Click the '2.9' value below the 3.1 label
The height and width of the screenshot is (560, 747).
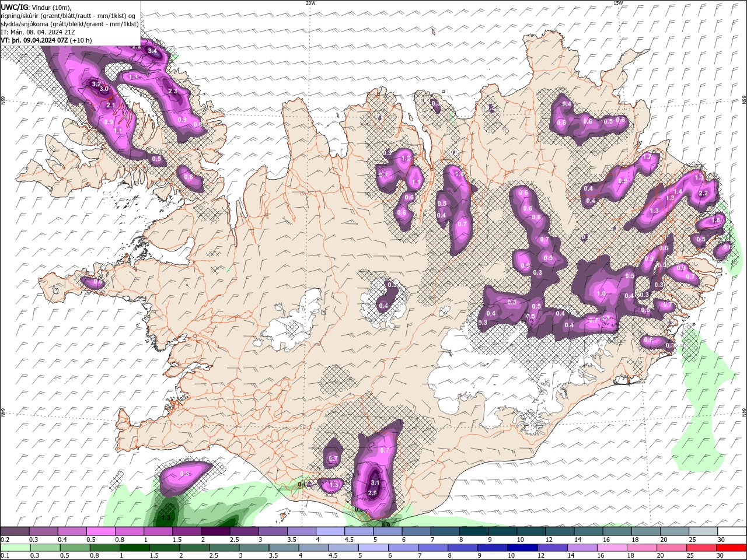click(373, 493)
